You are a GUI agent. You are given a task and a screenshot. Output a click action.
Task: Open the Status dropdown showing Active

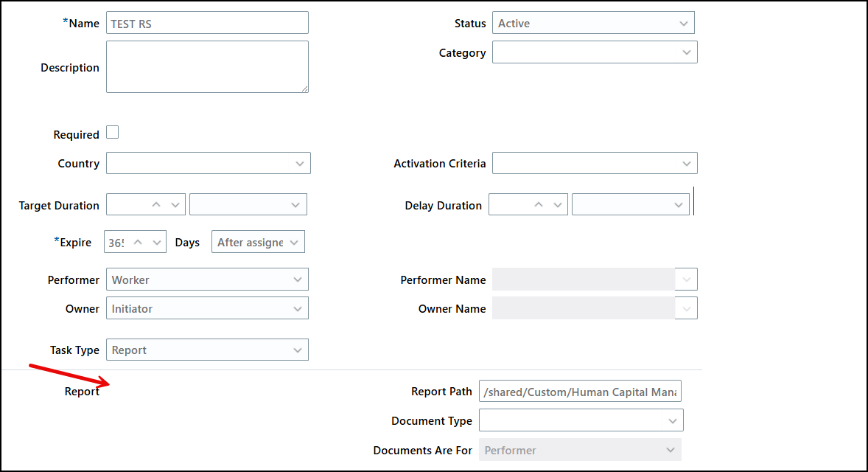click(593, 24)
